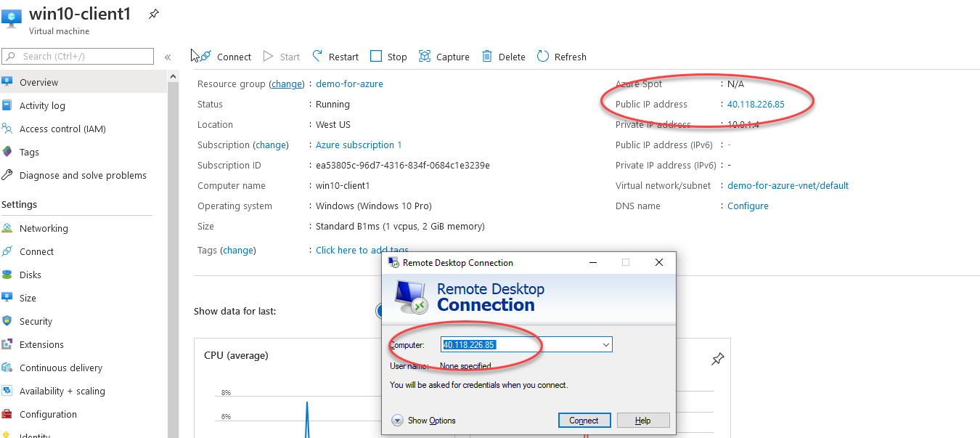Click the Start play icon in toolbar
The width and height of the screenshot is (980, 438).
(269, 56)
